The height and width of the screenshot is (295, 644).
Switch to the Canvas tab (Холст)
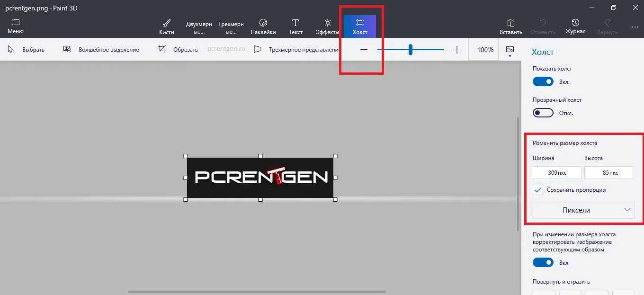pos(360,27)
